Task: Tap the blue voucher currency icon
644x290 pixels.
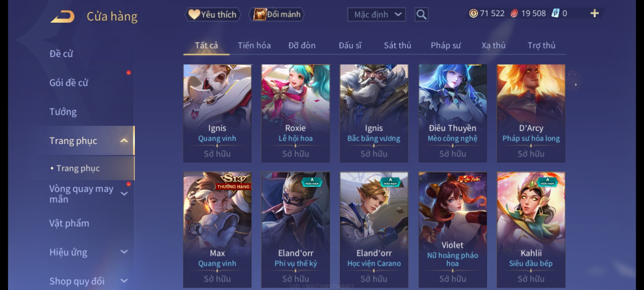Action: click(555, 13)
